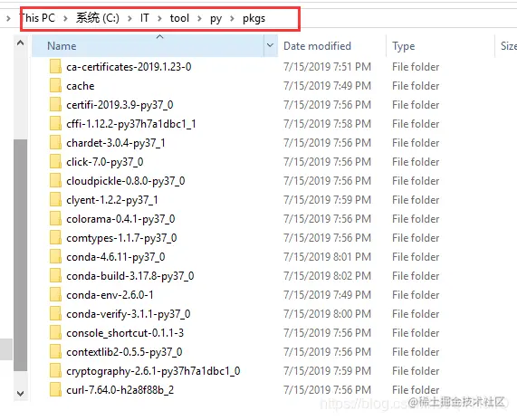Image resolution: width=517 pixels, height=420 pixels.
Task: Click date 7/15/2019 8:02 PM
Action: (327, 275)
